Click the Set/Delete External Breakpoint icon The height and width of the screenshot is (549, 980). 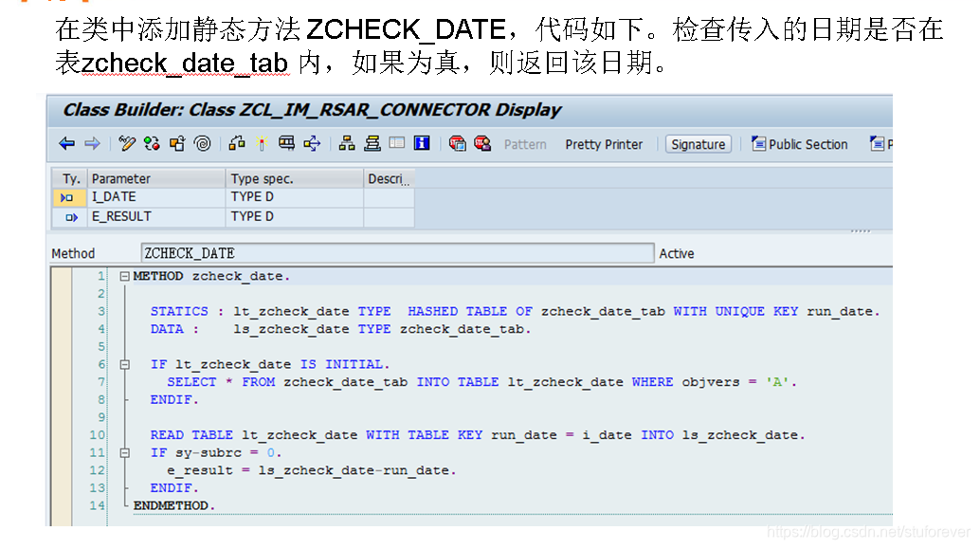click(x=482, y=144)
